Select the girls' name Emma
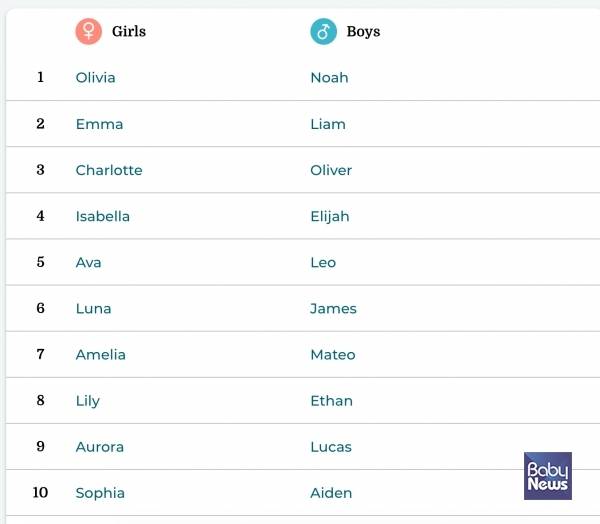This screenshot has height=524, width=600. (100, 124)
